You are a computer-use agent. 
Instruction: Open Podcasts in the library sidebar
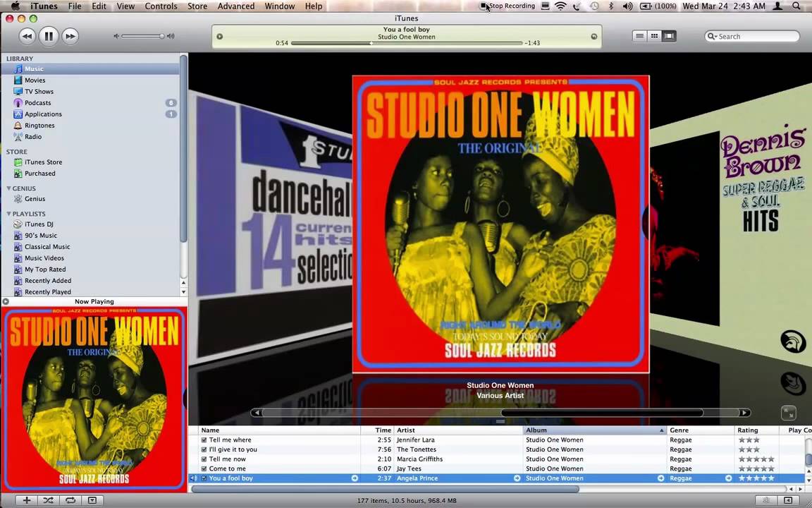click(37, 103)
